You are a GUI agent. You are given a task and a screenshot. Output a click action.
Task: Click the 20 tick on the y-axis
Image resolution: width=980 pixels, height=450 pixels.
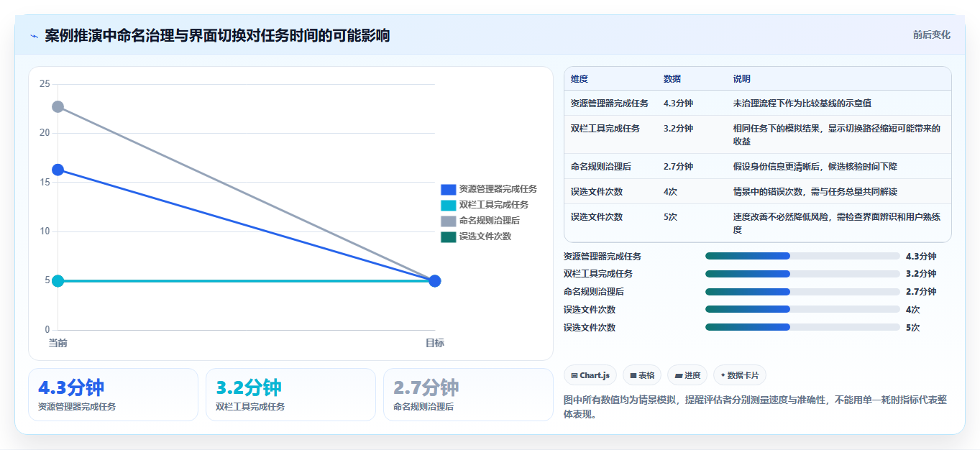[x=45, y=133]
